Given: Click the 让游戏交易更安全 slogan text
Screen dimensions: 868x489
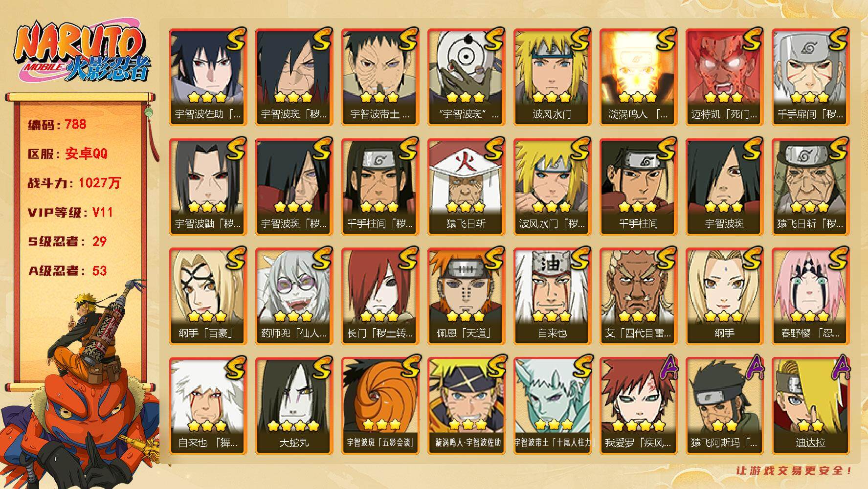Looking at the screenshot, I should click(795, 471).
